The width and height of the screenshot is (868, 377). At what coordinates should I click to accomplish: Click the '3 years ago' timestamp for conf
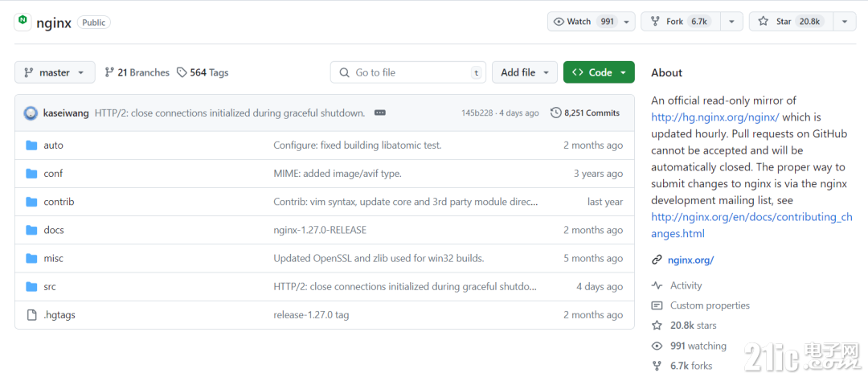pos(598,174)
